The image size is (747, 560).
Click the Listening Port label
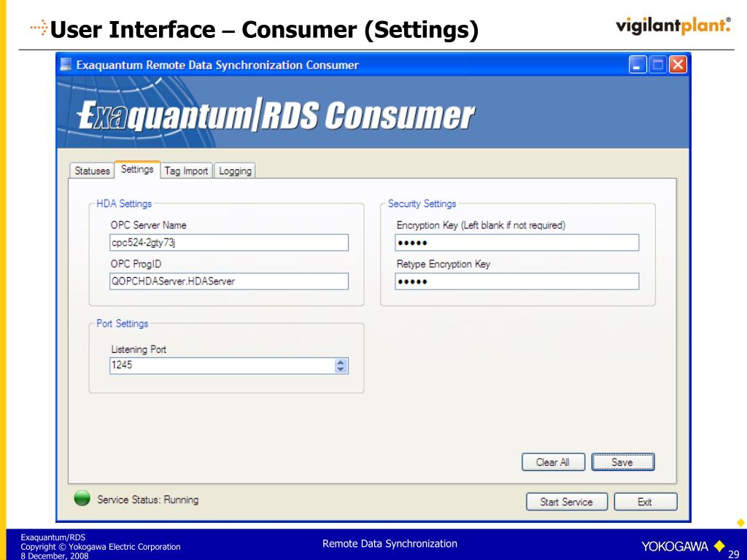coord(139,349)
